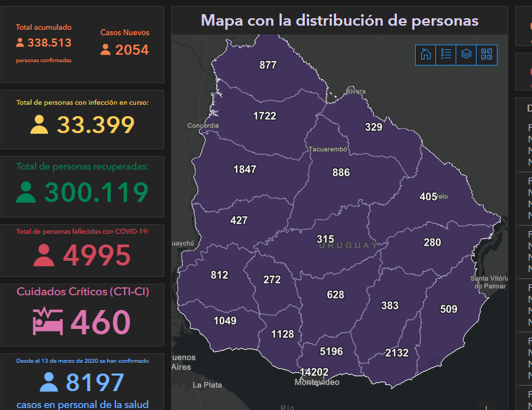The height and width of the screenshot is (410, 532).
Task: Select the map region labeled 272
Action: click(x=272, y=280)
